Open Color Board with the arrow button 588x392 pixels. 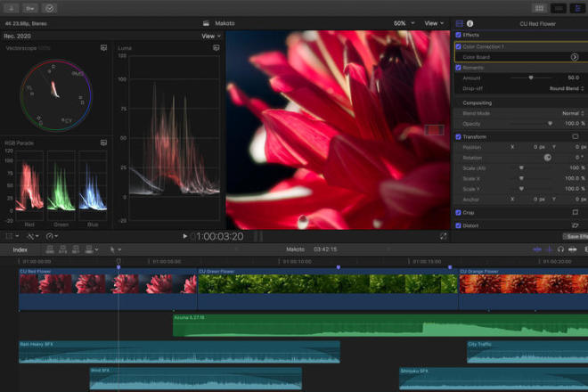[575, 57]
